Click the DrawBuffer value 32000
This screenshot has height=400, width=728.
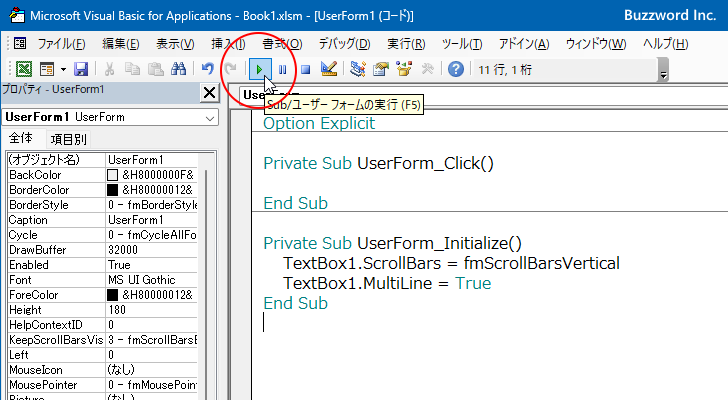[x=123, y=250]
